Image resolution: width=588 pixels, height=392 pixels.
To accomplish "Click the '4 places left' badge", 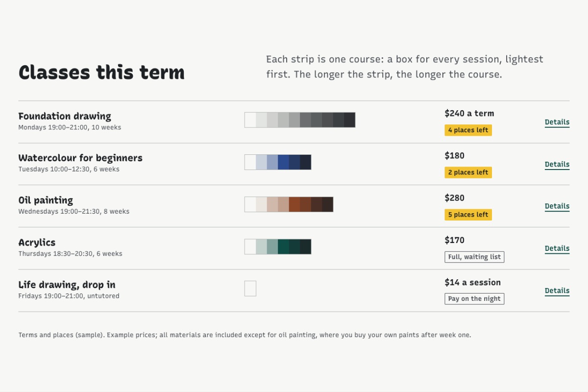I will [468, 130].
